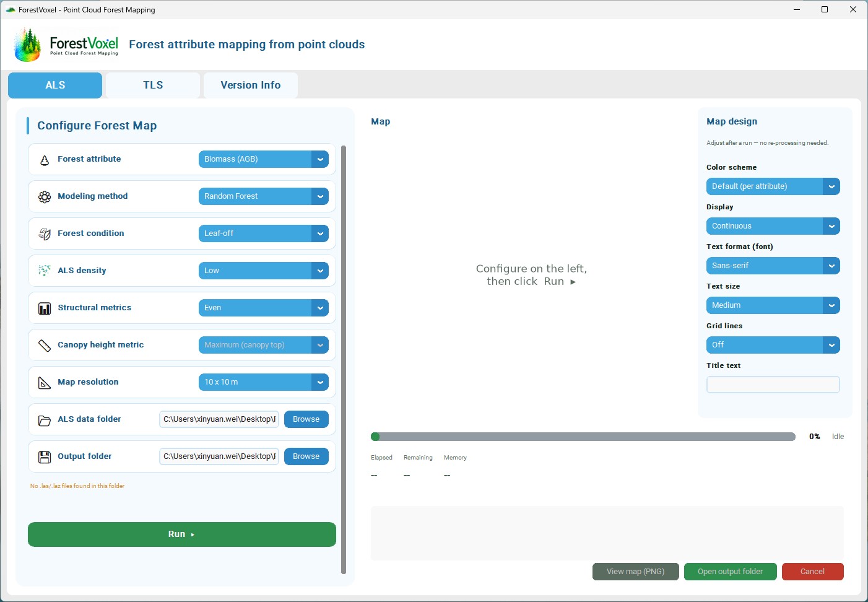Click the View map (PNG) button
The height and width of the screenshot is (602, 868).
(x=636, y=572)
